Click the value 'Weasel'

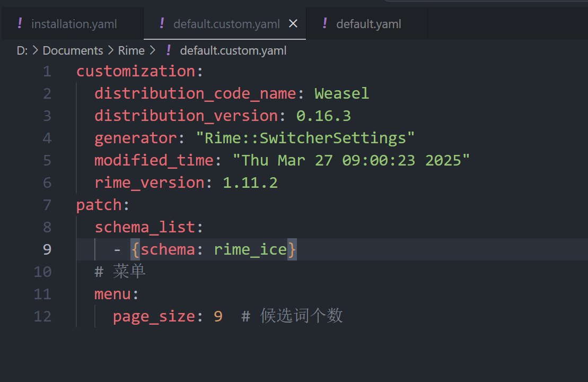[341, 93]
